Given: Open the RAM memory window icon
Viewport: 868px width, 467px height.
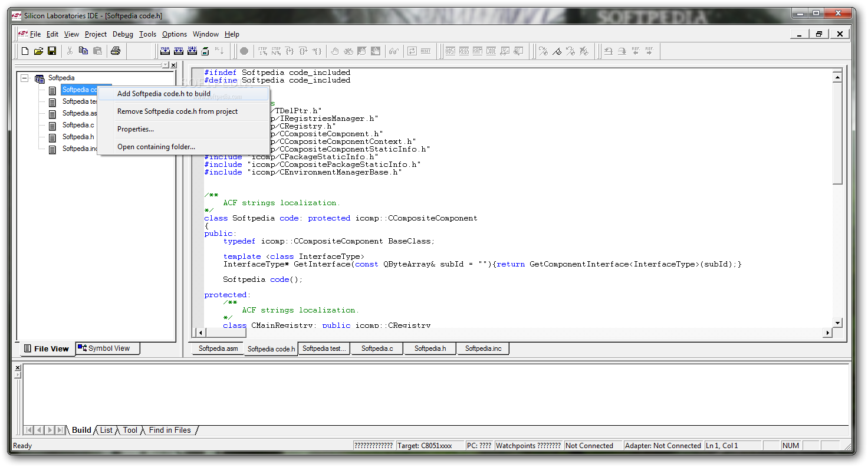Looking at the screenshot, I should 478,51.
